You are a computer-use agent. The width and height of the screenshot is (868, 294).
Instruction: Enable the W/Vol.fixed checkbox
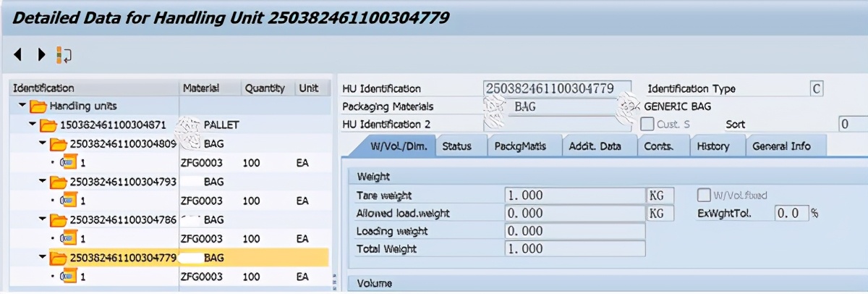click(x=703, y=195)
